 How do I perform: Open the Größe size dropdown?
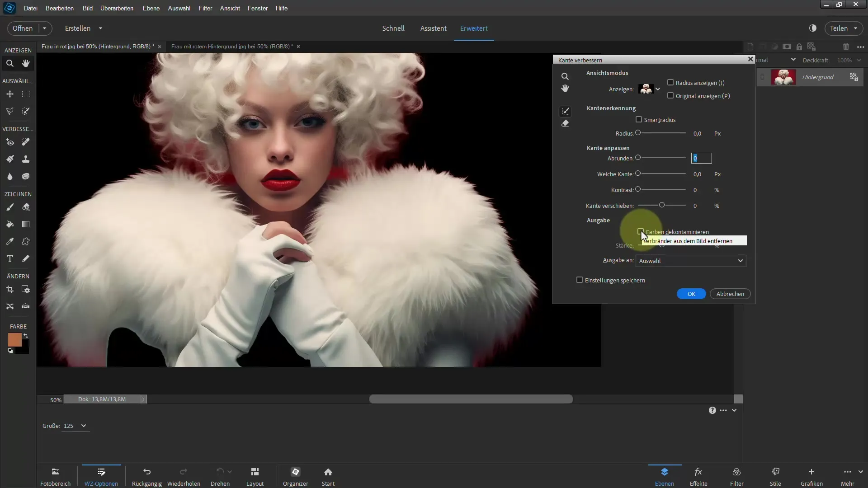[84, 426]
